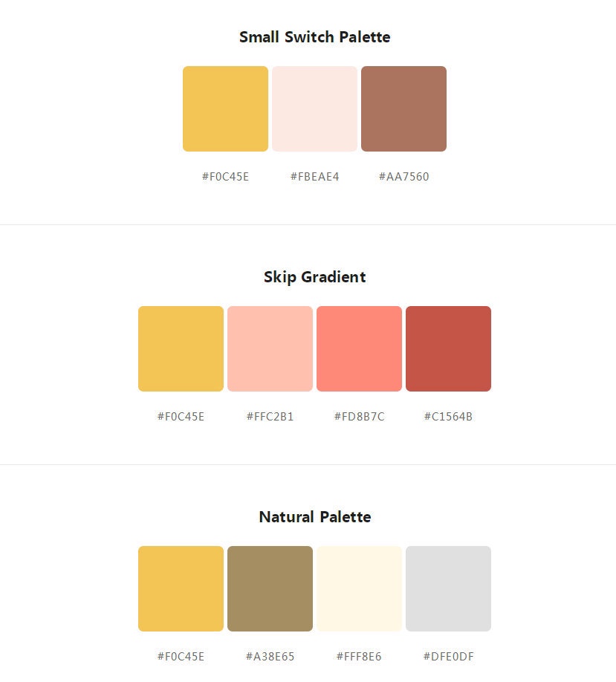The height and width of the screenshot is (682, 616).
Task: Select the light gray swatch above #DFE0DF
Action: tap(449, 589)
